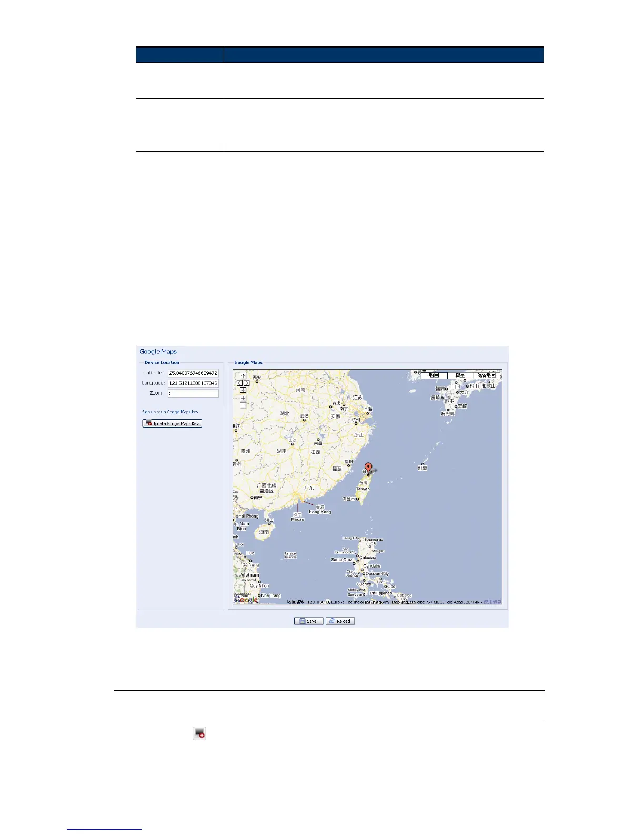
Task: Pan the map down with arrow control
Action: [x=243, y=390]
